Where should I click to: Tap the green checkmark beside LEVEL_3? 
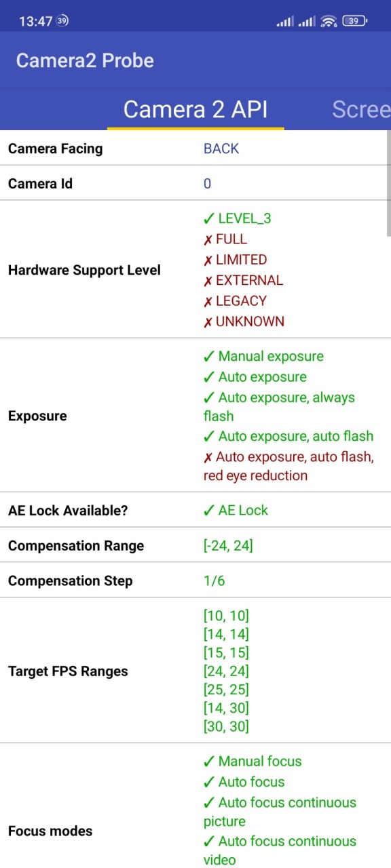click(x=209, y=219)
